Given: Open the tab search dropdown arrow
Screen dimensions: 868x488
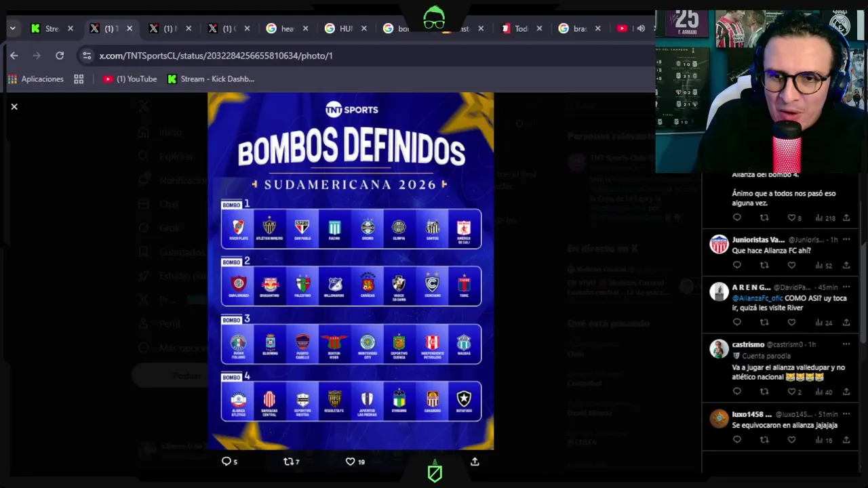Looking at the screenshot, I should click(x=12, y=28).
